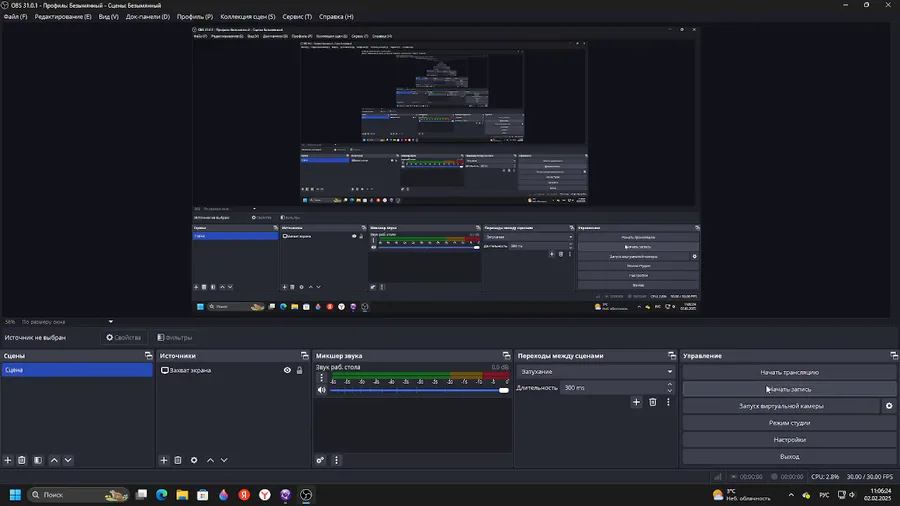Undock the Управление panel with its float icon
900x506 pixels.
click(x=894, y=356)
